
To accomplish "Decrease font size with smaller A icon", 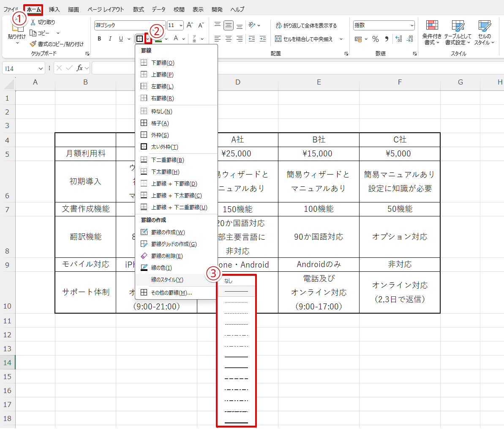I will tap(201, 25).
